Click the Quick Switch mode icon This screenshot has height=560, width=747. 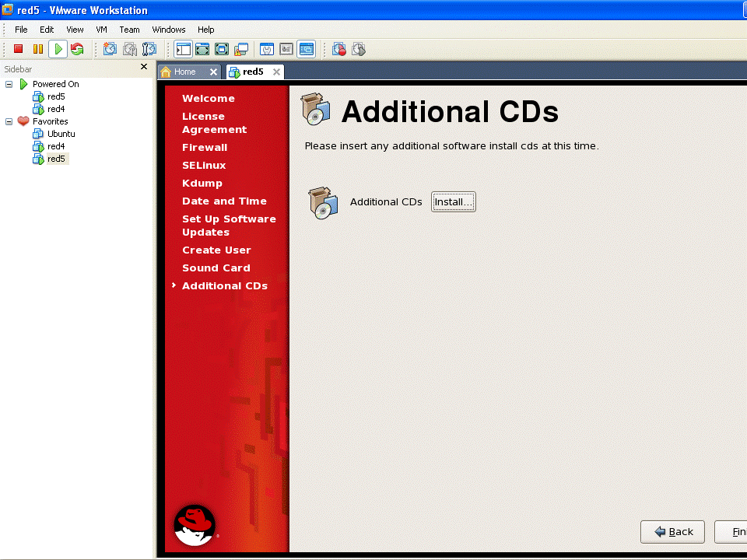[x=202, y=49]
